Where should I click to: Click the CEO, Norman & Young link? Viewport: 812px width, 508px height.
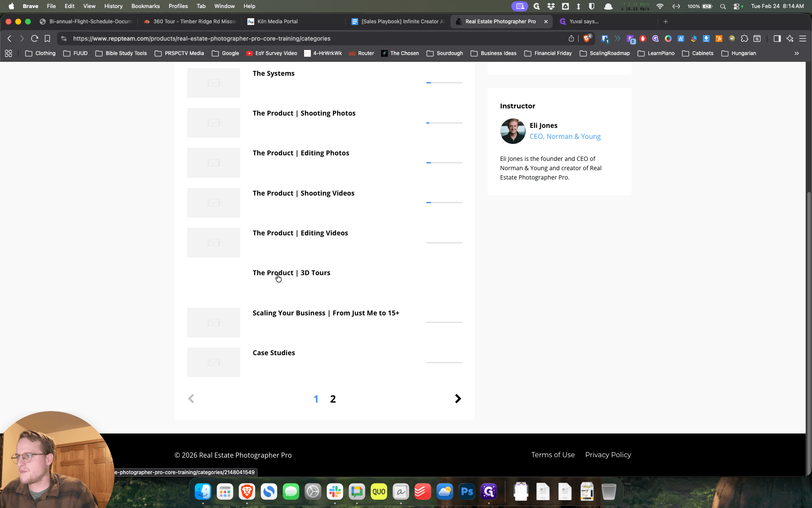(565, 137)
